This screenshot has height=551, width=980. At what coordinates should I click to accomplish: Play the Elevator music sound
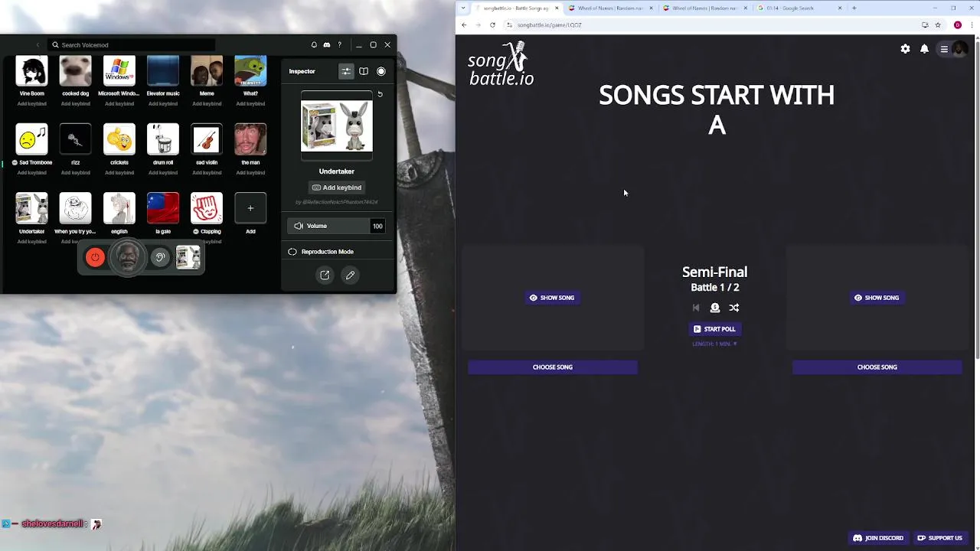162,71
